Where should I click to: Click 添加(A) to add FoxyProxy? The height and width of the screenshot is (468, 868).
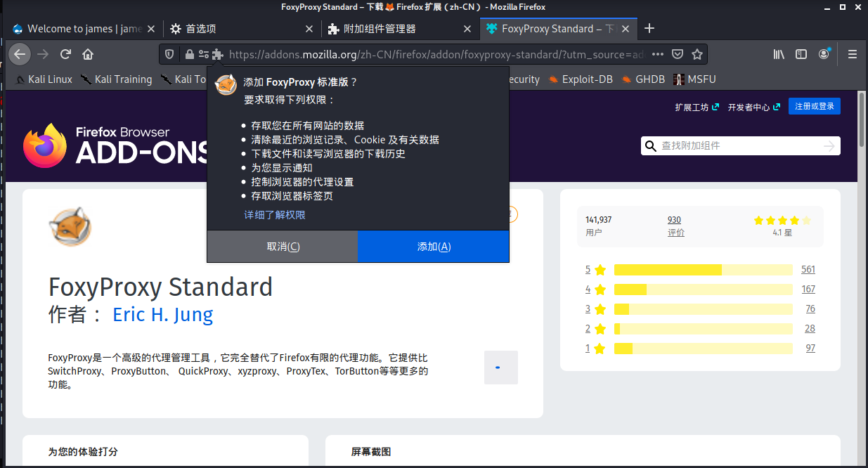434,247
